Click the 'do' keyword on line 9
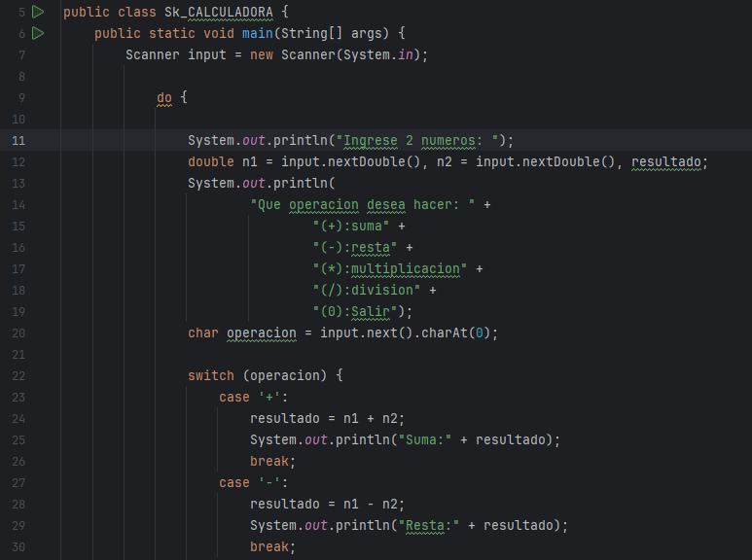This screenshot has height=560, width=752. 164,97
